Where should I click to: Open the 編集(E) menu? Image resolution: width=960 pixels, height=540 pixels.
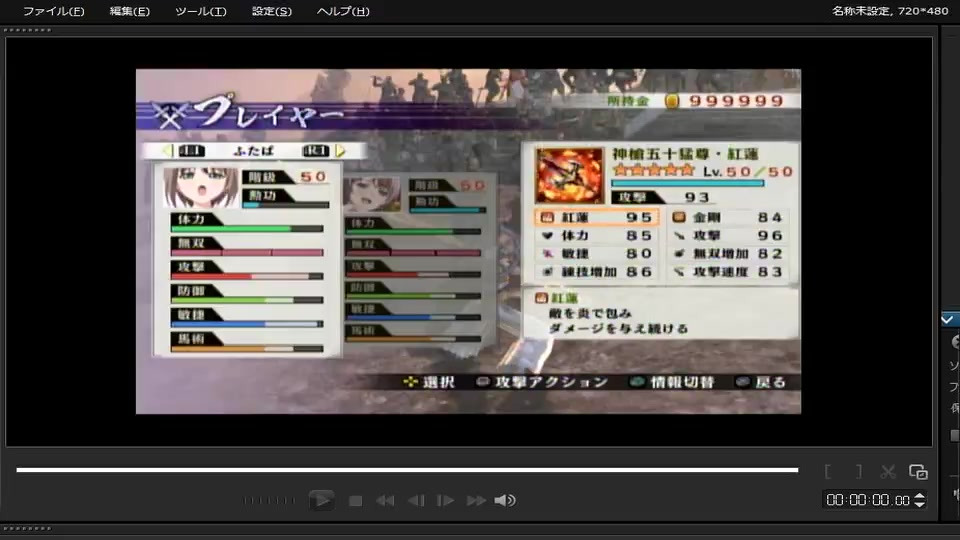[129, 11]
